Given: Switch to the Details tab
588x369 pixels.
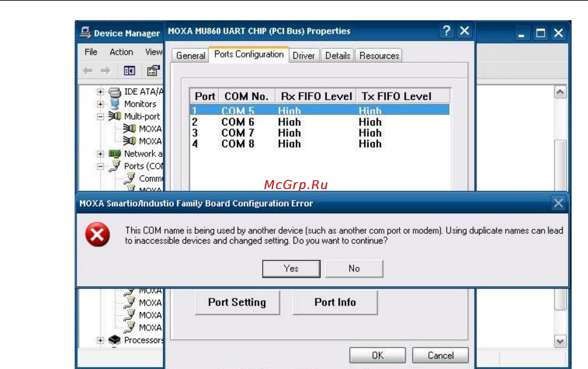Looking at the screenshot, I should pos(337,56).
